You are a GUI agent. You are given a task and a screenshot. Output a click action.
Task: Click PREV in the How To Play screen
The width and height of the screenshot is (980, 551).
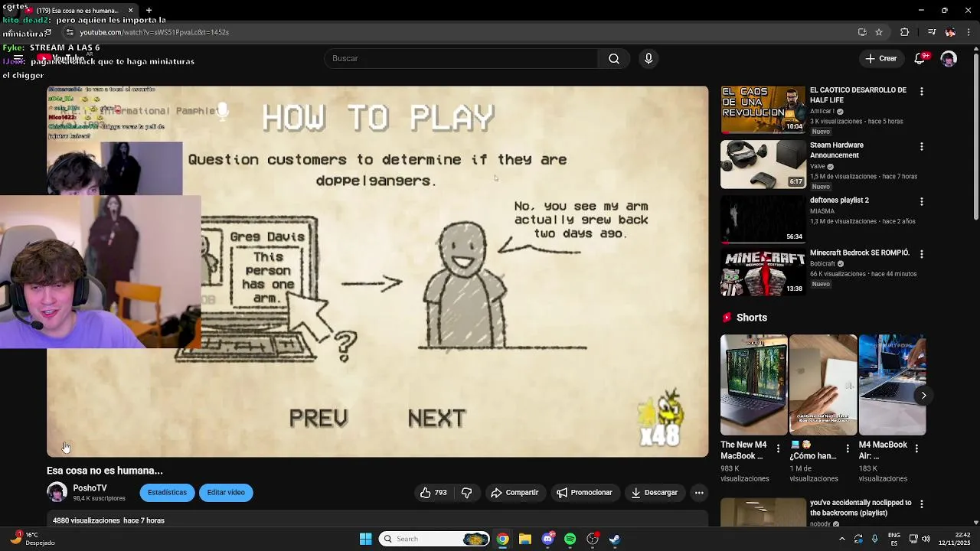[318, 418]
